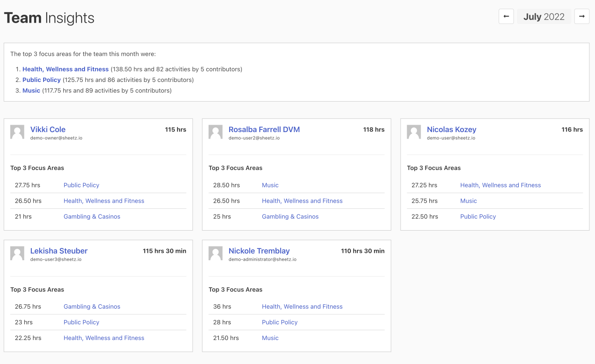Open Health, Wellness and Fitness in top summary

[65, 69]
